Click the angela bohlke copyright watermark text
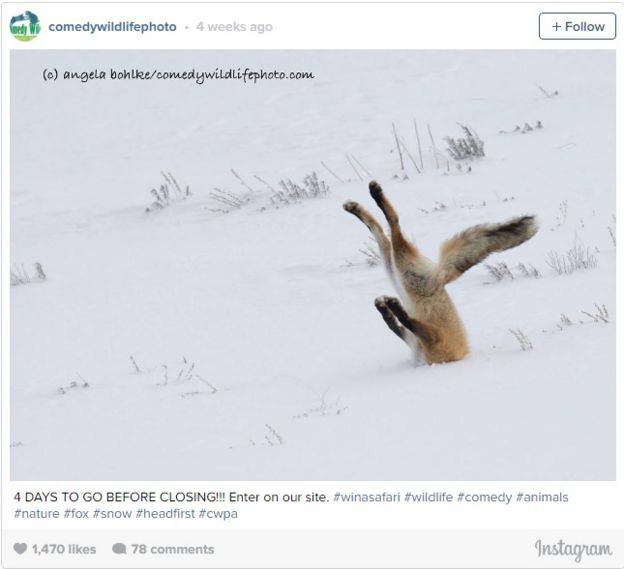624x569 pixels. [178, 75]
